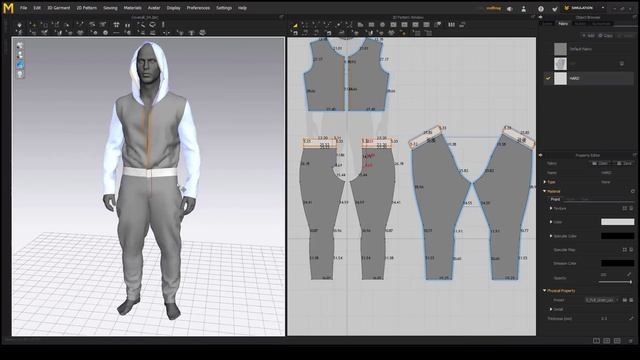Collapse the Physical Property section
Image resolution: width=640 pixels, height=360 pixels.
click(x=544, y=291)
